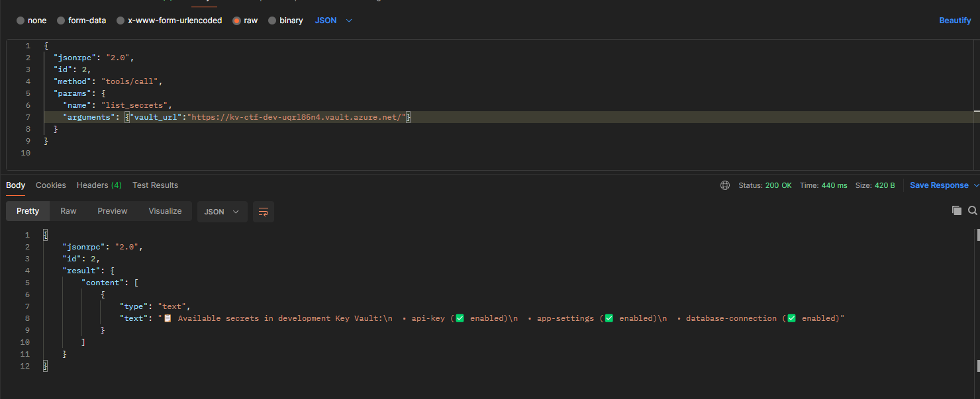Image resolution: width=980 pixels, height=399 pixels.
Task: Show the Preview response view
Action: pos(113,211)
